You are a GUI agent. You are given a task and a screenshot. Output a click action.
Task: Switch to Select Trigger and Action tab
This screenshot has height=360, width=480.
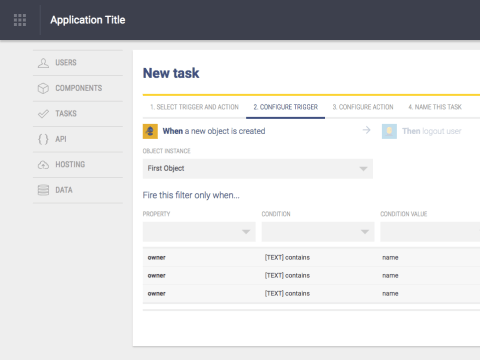[x=194, y=107]
